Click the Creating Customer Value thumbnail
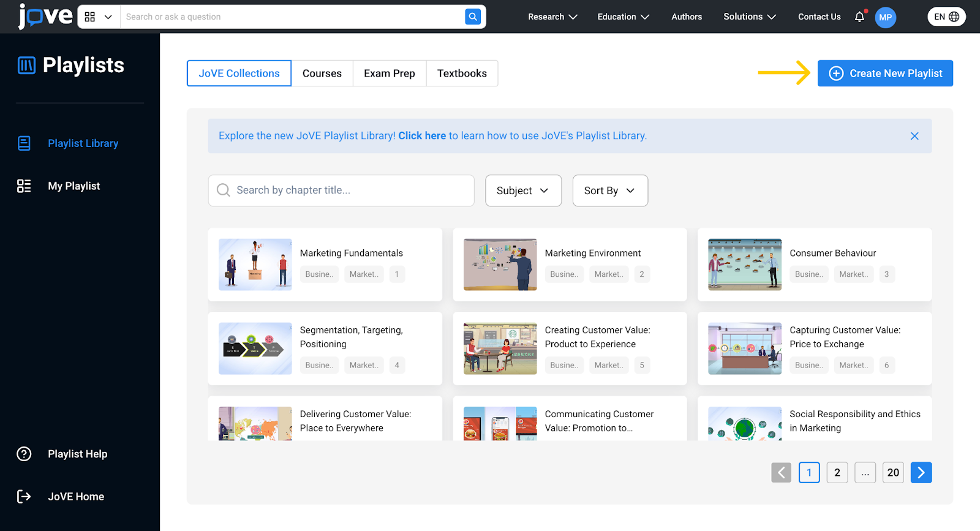This screenshot has width=980, height=531. click(x=500, y=348)
